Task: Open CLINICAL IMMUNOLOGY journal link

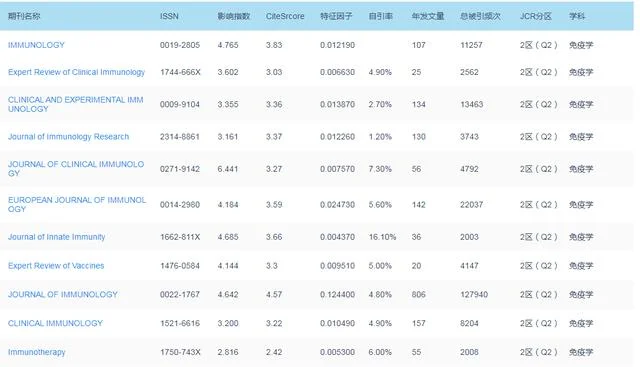Action: [55, 323]
